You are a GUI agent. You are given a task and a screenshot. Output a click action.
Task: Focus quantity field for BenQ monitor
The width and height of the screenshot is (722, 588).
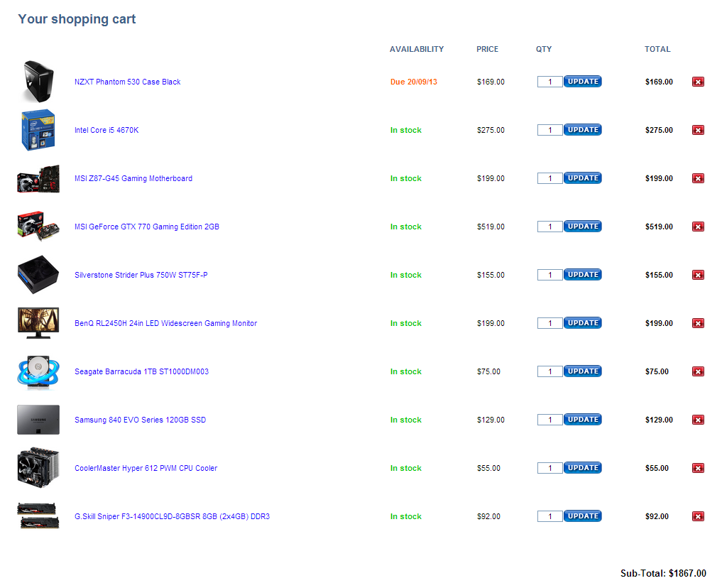pyautogui.click(x=549, y=324)
